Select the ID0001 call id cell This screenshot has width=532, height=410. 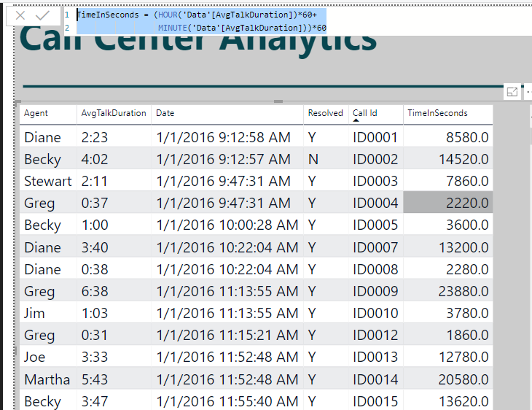click(x=375, y=137)
